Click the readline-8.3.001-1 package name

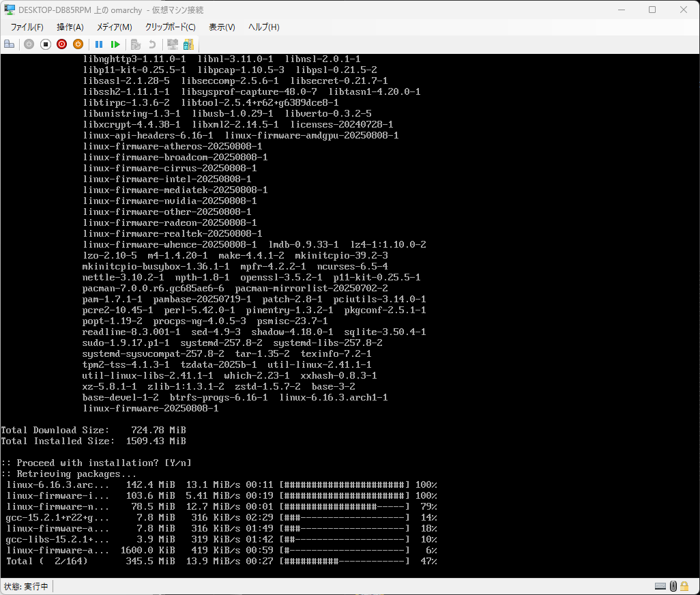click(131, 332)
